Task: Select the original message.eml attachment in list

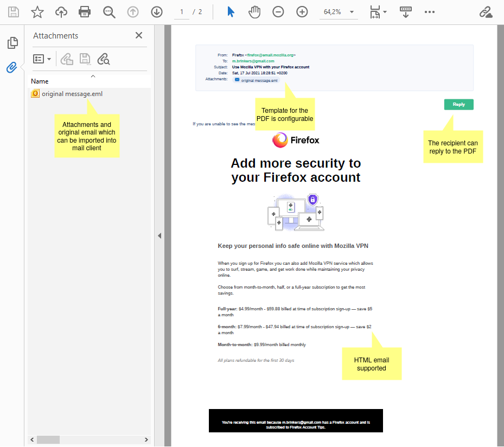Action: click(x=72, y=94)
